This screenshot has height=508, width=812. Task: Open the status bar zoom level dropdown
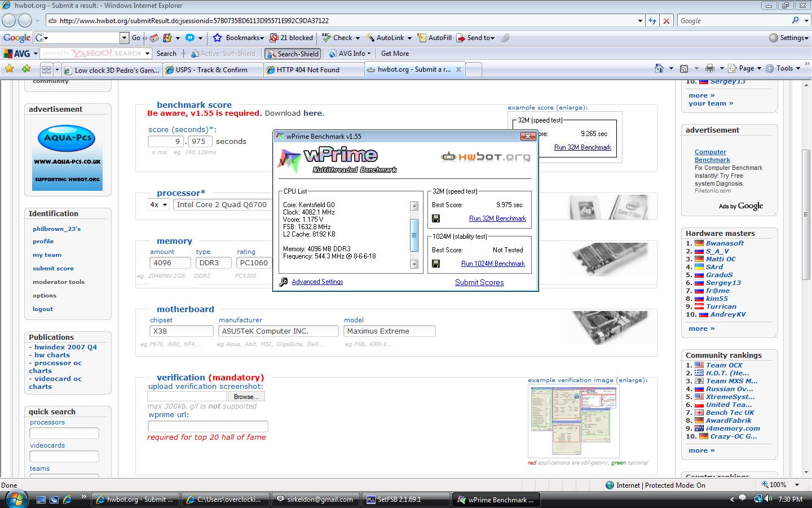click(797, 485)
